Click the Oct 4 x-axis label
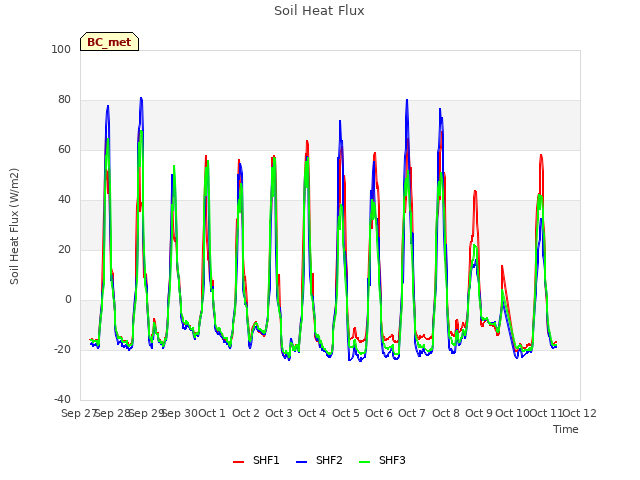The width and height of the screenshot is (640, 480). 312,413
